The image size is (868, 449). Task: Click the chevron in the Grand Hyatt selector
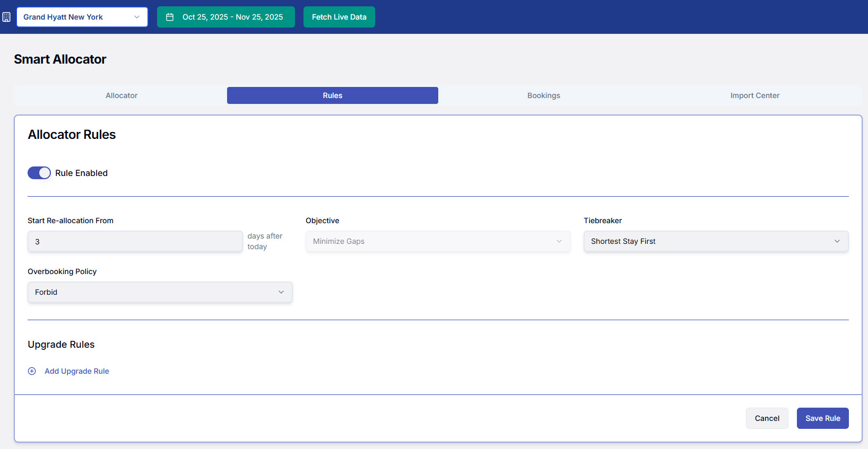[x=137, y=17]
